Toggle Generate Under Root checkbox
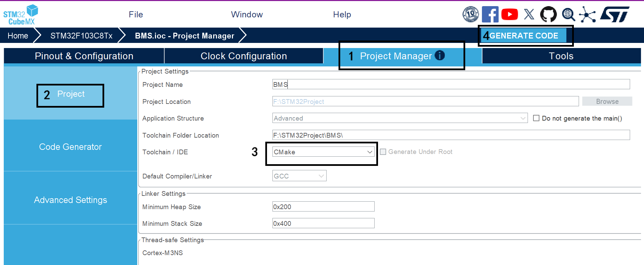This screenshot has height=265, width=644. tap(383, 152)
